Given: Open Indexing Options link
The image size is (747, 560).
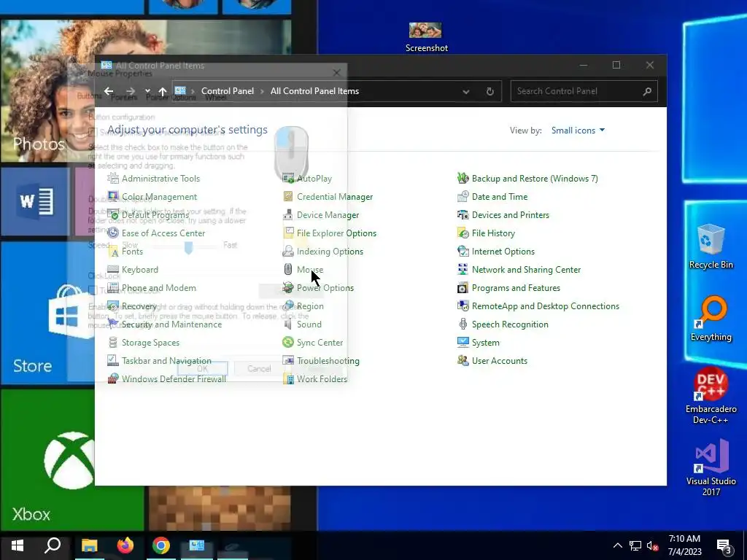Looking at the screenshot, I should point(330,251).
